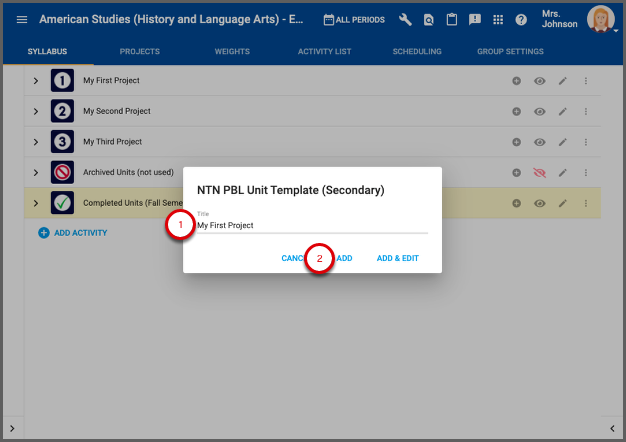Open the apps grid icon

click(498, 20)
